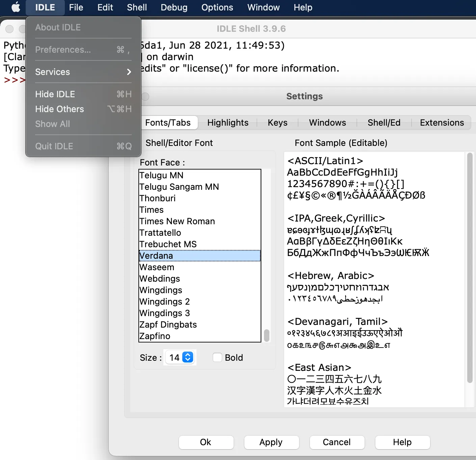Select Waseem in the font list

200,267
